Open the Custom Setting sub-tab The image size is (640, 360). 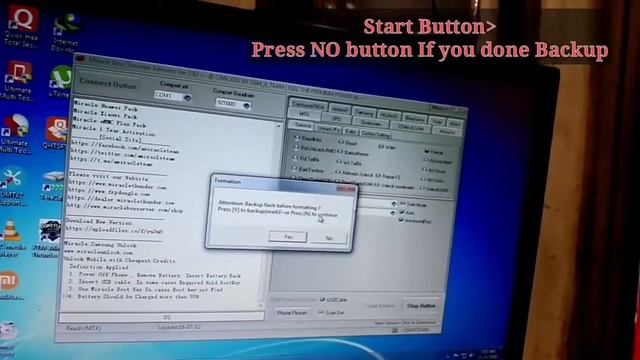click(376, 134)
